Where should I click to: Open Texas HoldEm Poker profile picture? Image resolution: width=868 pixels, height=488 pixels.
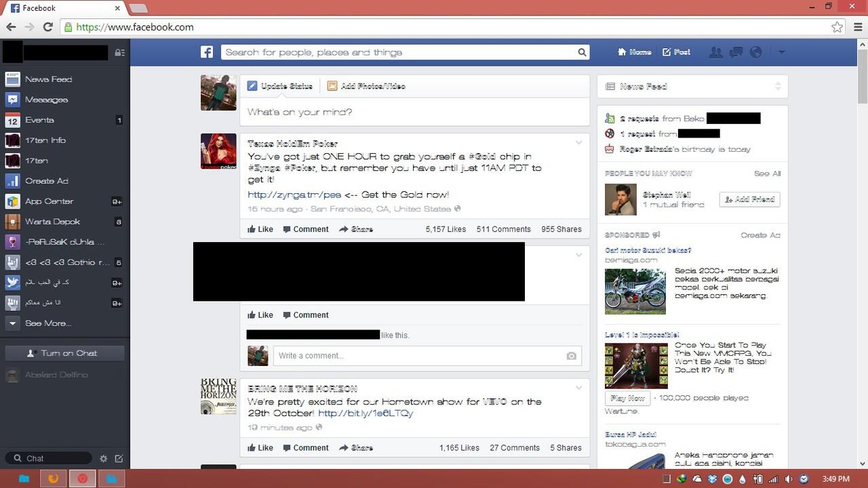[218, 151]
